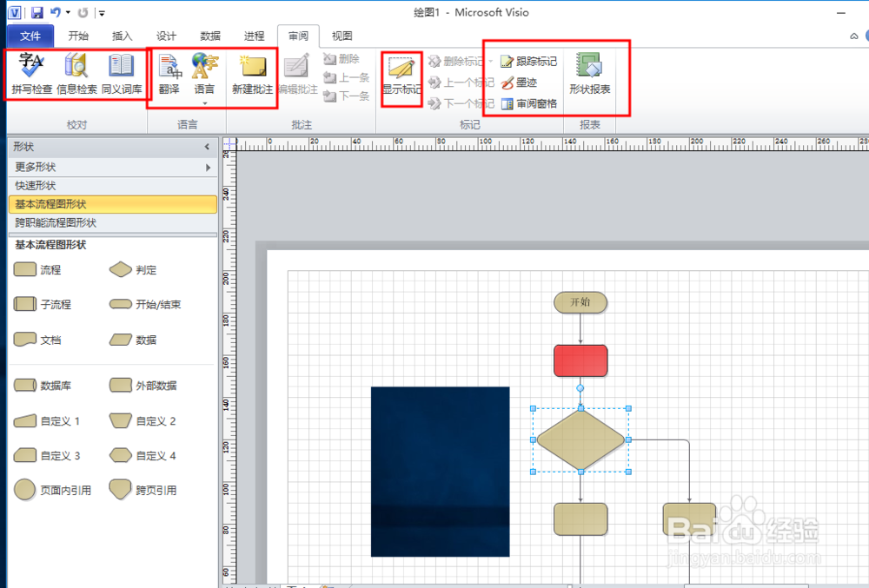
Task: Select the 判定 decision shape
Action: [x=133, y=269]
